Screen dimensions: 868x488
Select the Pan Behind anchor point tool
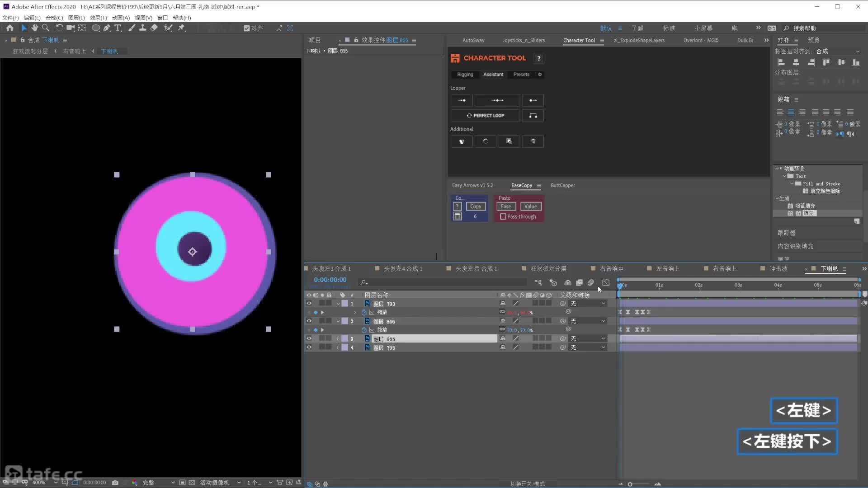click(x=82, y=28)
